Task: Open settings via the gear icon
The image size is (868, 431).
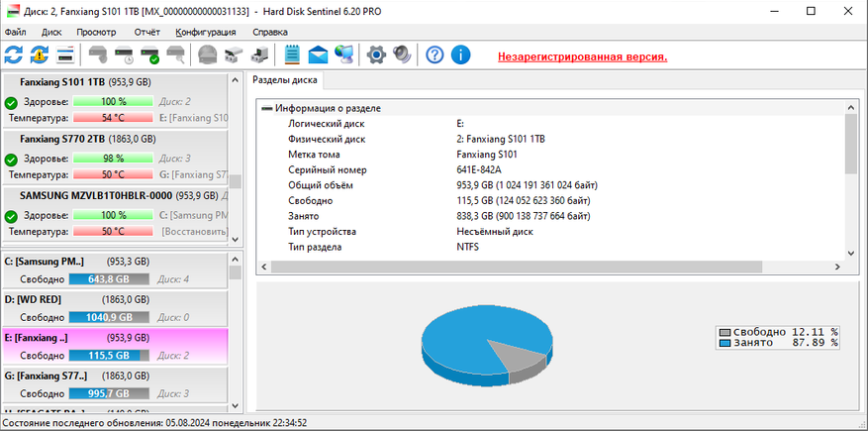Action: [376, 54]
